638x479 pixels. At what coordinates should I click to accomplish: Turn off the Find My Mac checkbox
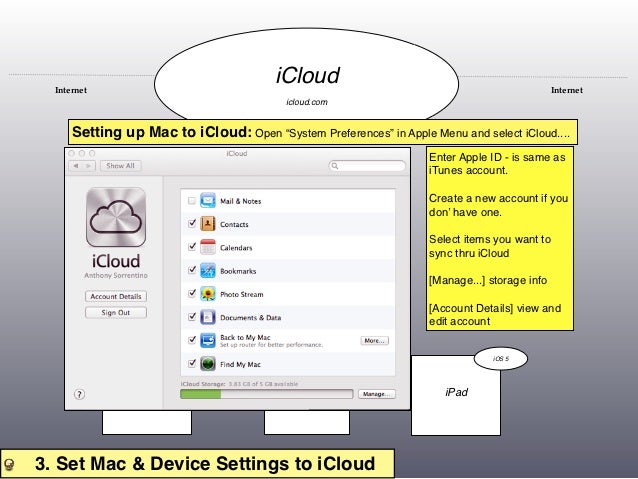click(192, 363)
